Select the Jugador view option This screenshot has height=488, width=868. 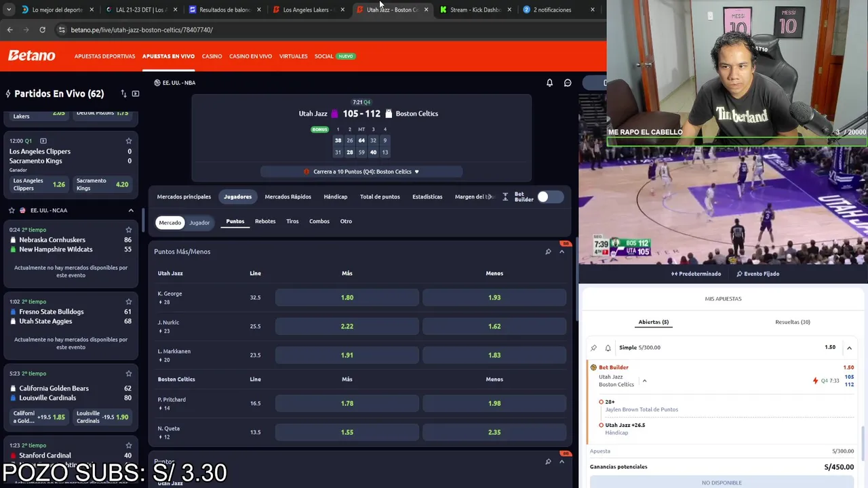(x=199, y=222)
